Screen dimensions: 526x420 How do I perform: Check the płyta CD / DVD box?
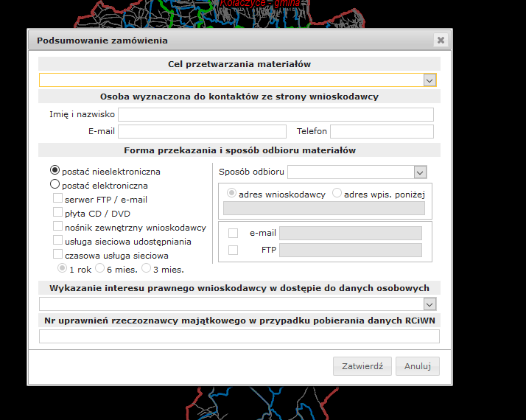(x=57, y=212)
